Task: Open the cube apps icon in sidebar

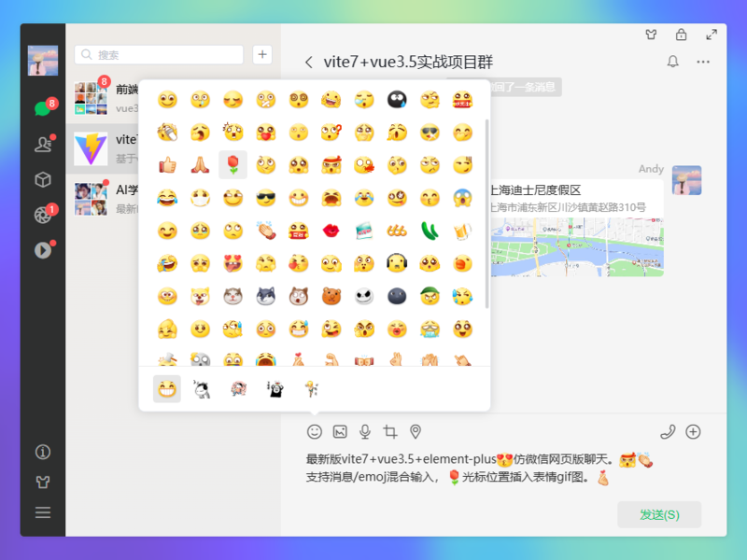Action: 43,180
